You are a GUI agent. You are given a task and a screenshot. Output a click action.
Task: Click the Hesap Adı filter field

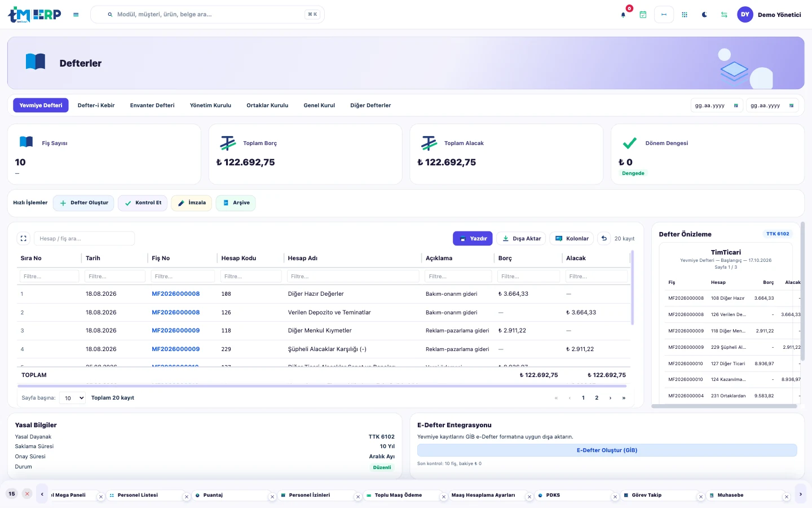[x=352, y=277]
